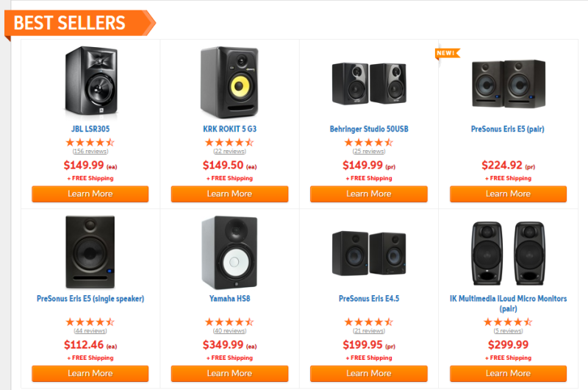Click the KRK ROKIT 5 G3 speaker image

click(229, 82)
